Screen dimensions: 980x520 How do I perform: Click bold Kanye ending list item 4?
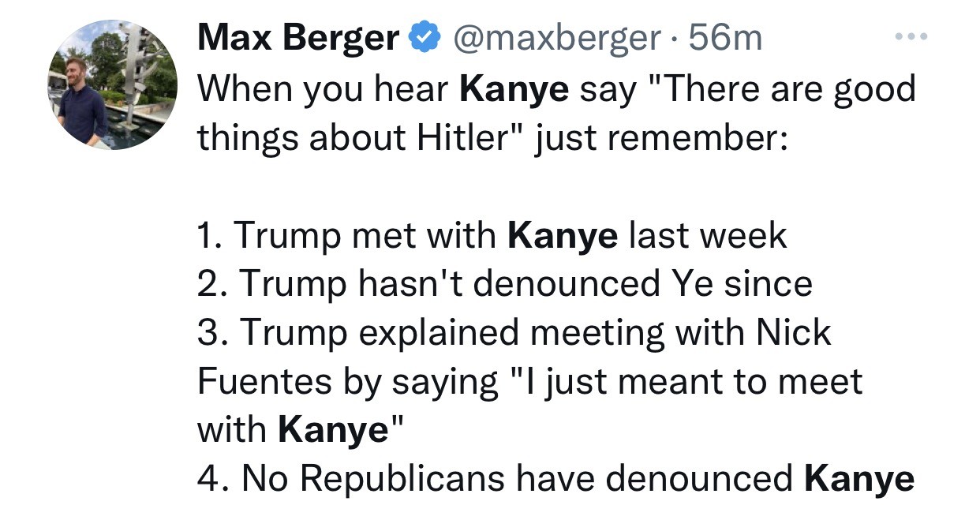[x=859, y=478]
